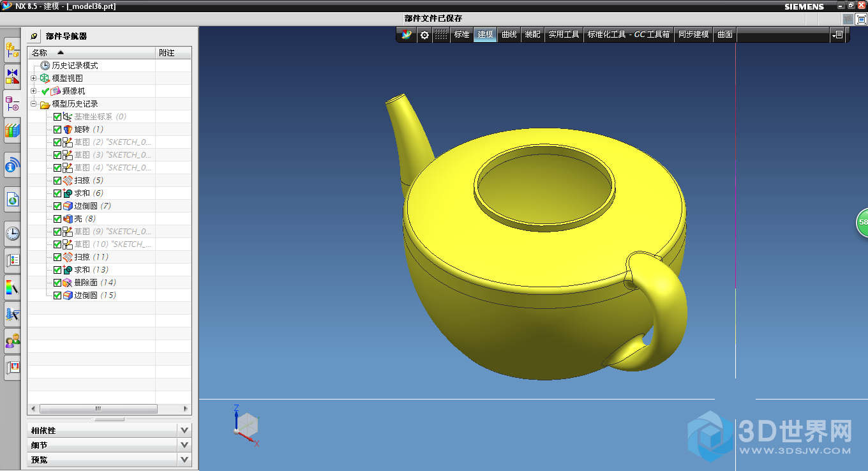The width and height of the screenshot is (868, 471).
Task: Click the dotted grip handle of the toolbar
Action: [441, 34]
